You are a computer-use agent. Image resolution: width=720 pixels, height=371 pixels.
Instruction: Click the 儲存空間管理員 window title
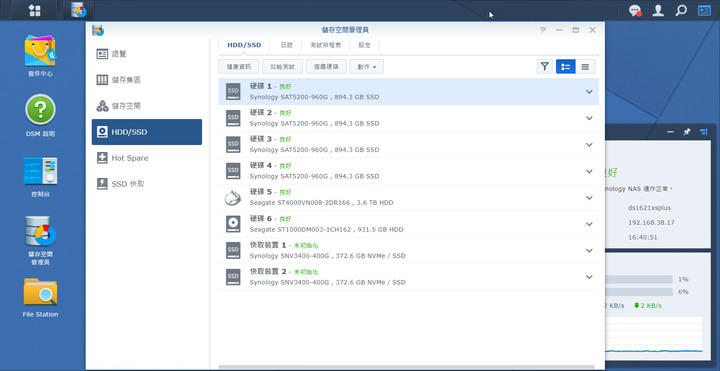coord(345,30)
